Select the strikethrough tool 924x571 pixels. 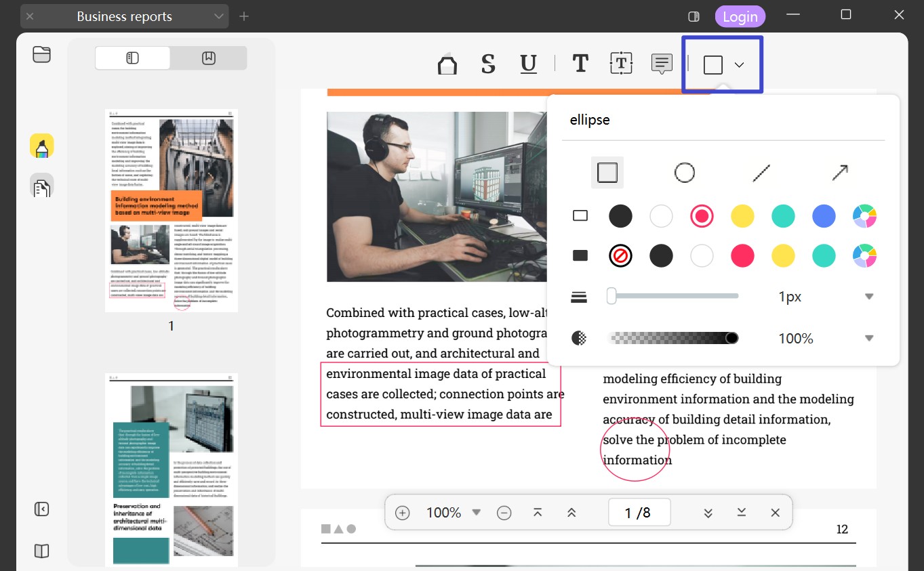click(487, 64)
